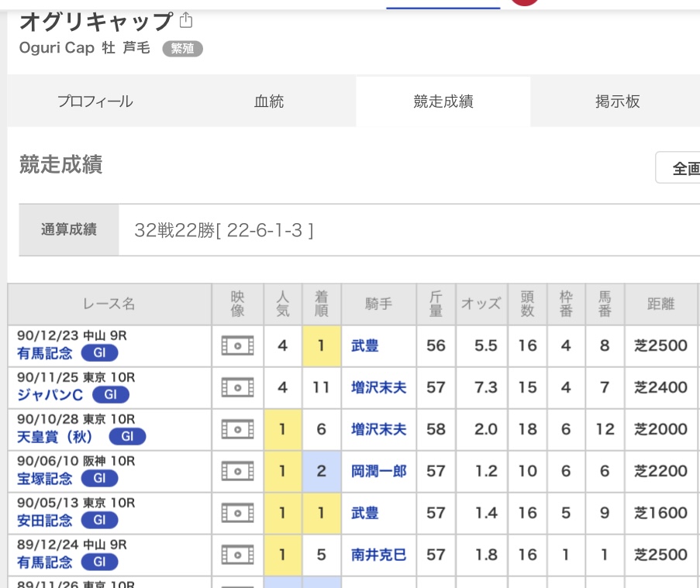Image resolution: width=700 pixels, height=588 pixels.
Task: Open jockey 増沢末夫 in ジャパンC row
Action: (378, 387)
